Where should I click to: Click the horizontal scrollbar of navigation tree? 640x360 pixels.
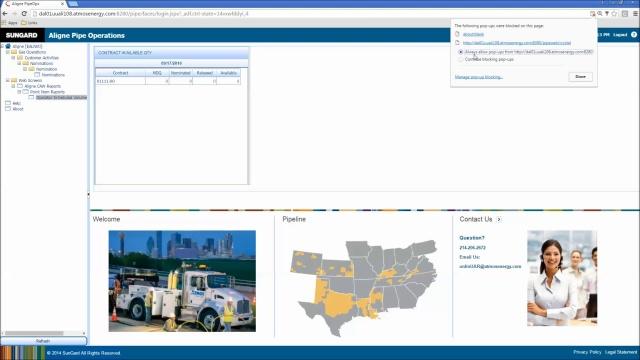click(x=34, y=333)
